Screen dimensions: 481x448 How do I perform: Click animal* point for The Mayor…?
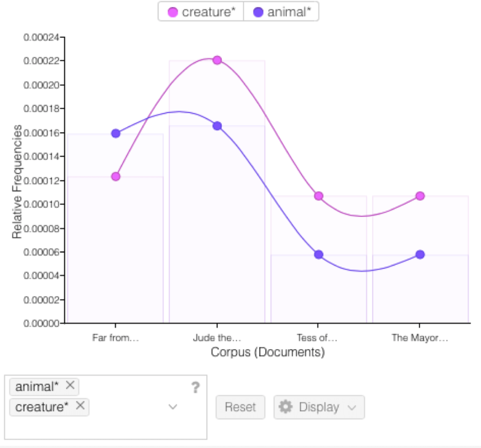[x=420, y=254]
